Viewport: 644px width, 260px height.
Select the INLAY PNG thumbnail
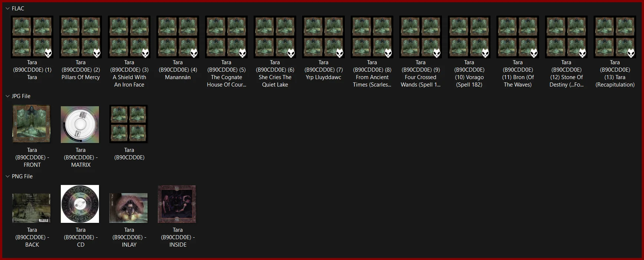(x=129, y=208)
